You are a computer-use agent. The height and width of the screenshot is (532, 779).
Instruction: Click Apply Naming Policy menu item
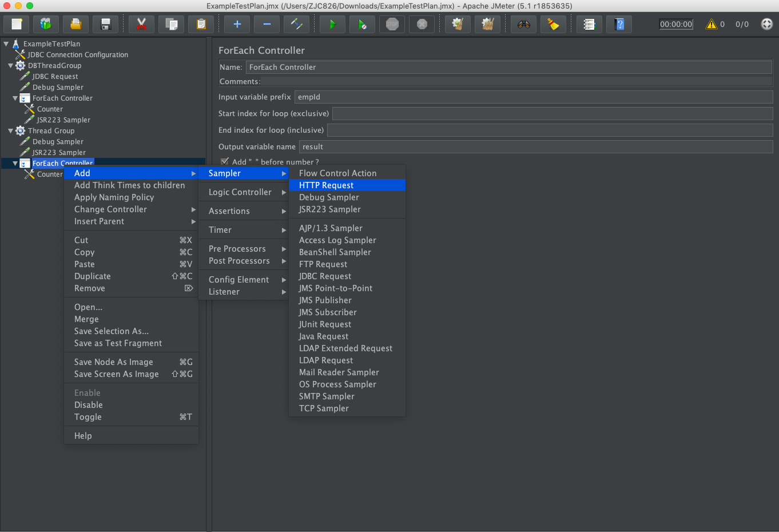pos(131,197)
